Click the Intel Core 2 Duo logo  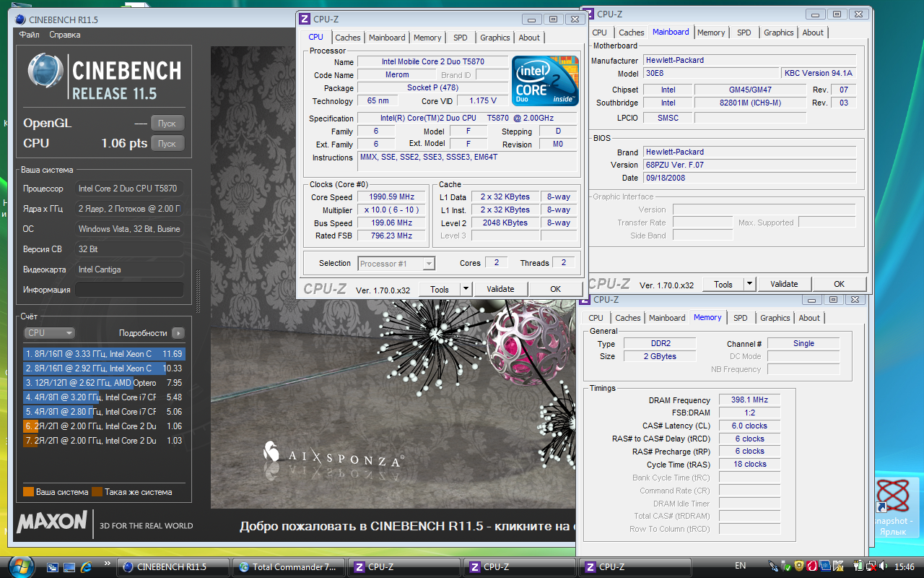(x=545, y=80)
